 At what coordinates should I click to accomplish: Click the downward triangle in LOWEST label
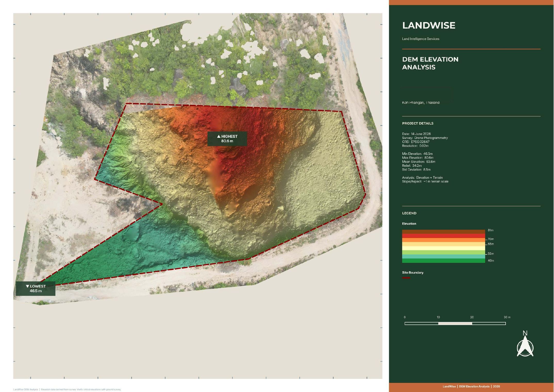click(28, 286)
